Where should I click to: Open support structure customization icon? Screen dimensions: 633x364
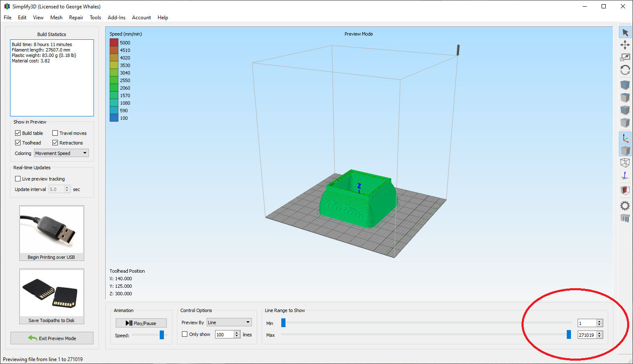625,218
